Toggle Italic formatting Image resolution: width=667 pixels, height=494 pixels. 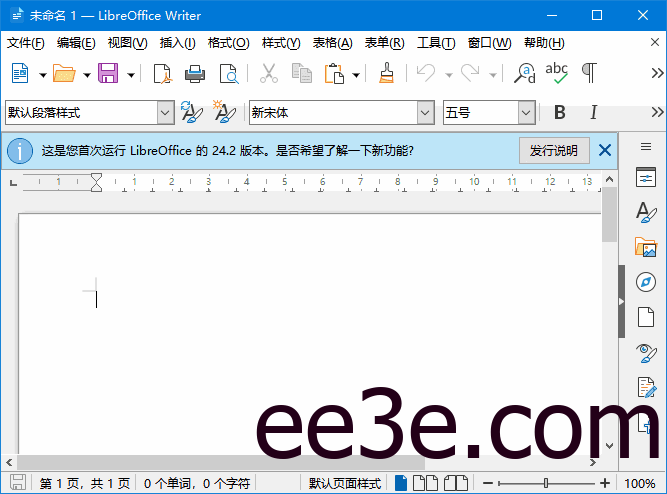click(x=593, y=112)
